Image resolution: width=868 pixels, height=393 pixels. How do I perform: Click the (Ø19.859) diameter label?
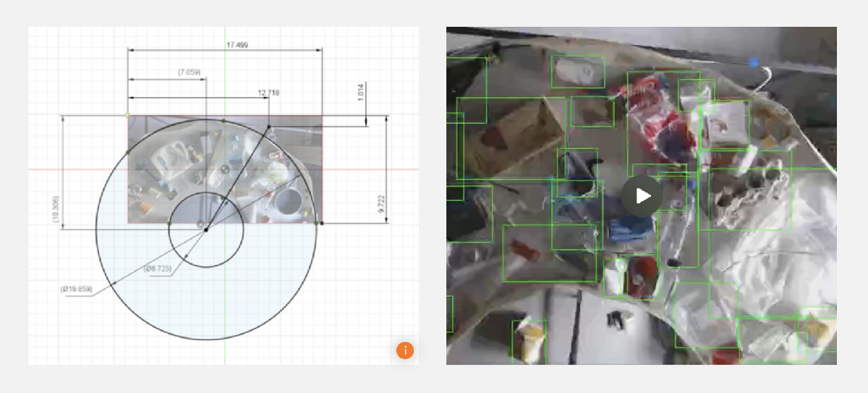[76, 288]
